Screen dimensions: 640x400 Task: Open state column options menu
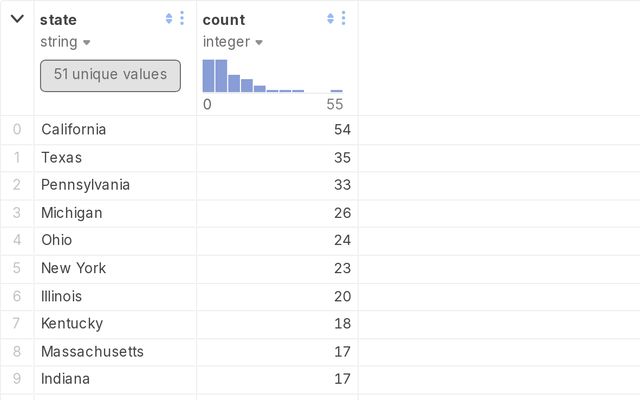click(181, 19)
